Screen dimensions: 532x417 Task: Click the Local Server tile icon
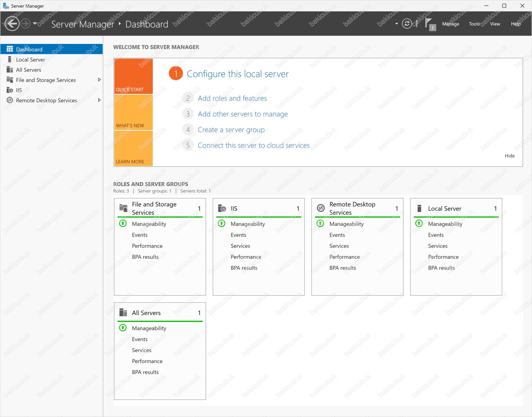point(419,208)
